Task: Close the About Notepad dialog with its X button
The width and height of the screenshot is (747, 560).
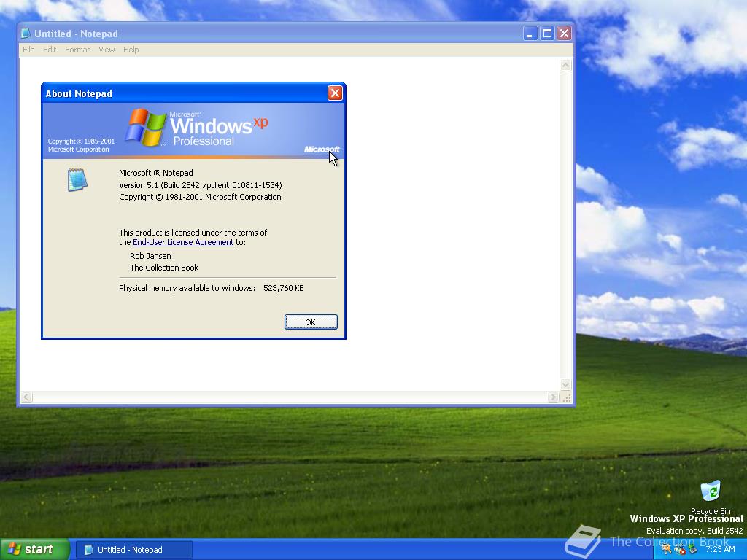Action: coord(335,93)
